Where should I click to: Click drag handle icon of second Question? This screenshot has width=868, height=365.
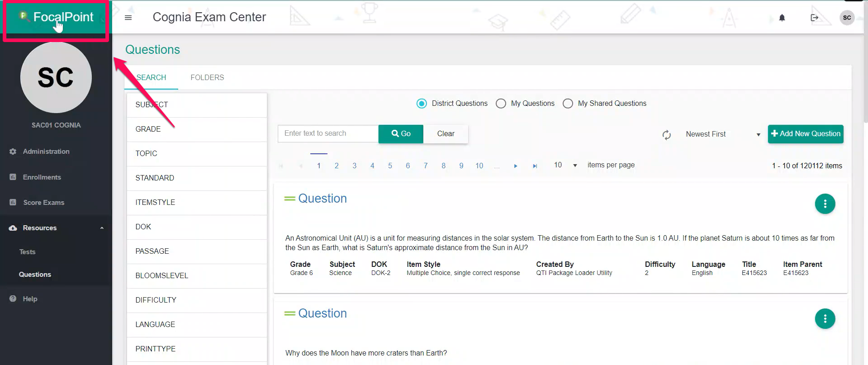click(289, 313)
